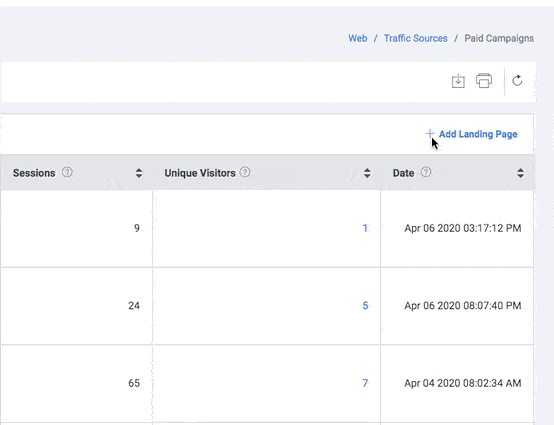Click the print report icon
554x425 pixels.
484,81
